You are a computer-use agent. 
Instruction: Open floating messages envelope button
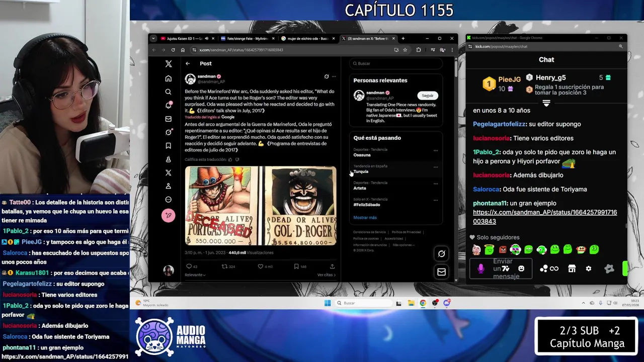[x=441, y=272]
